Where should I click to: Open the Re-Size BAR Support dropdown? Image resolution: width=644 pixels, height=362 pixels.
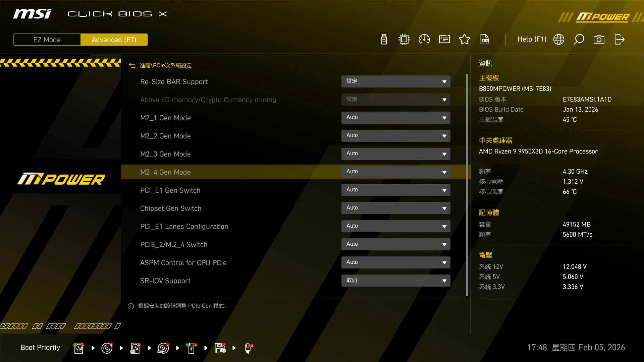[x=396, y=81]
